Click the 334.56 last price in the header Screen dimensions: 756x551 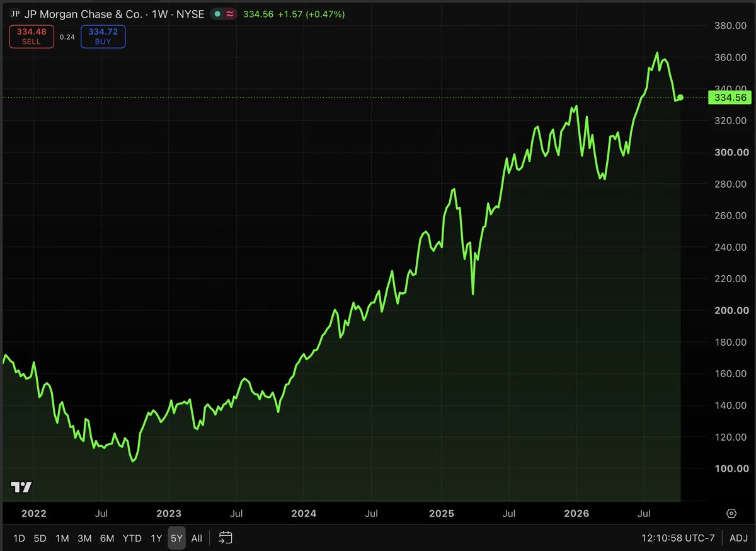point(259,14)
